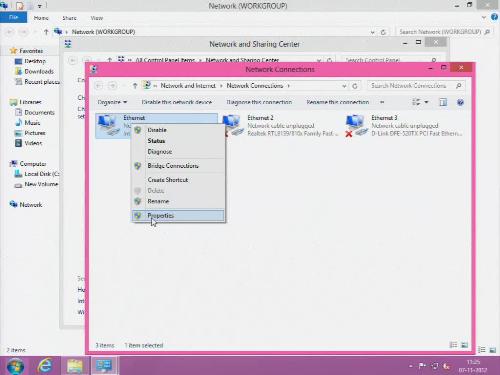This screenshot has height=375, width=500.
Task: Click Disable this network device
Action: [177, 102]
